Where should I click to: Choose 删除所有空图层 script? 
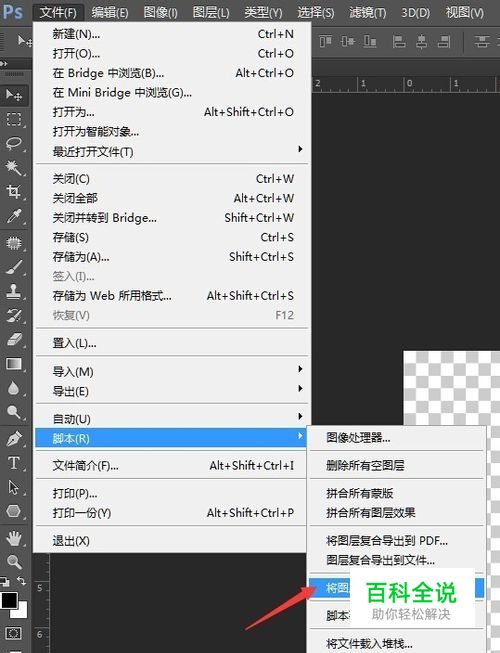pos(397,465)
